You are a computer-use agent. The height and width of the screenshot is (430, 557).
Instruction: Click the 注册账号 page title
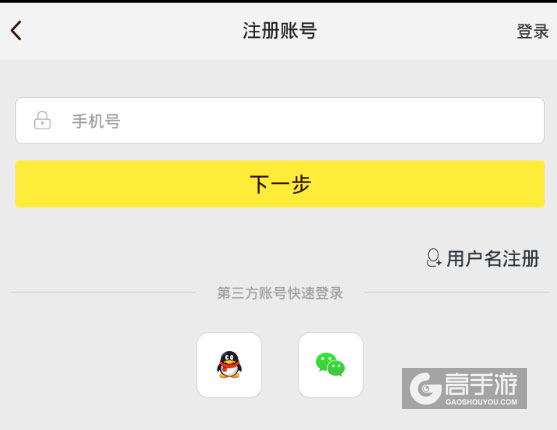click(280, 31)
